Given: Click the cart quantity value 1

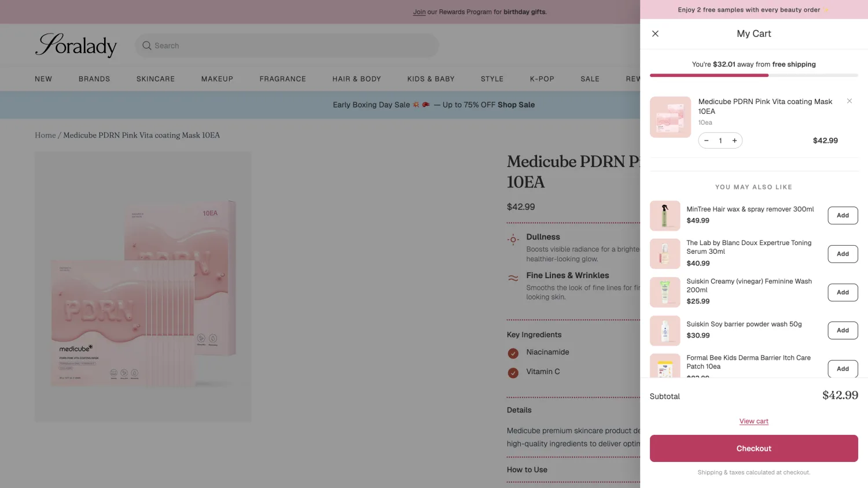Looking at the screenshot, I should (720, 141).
